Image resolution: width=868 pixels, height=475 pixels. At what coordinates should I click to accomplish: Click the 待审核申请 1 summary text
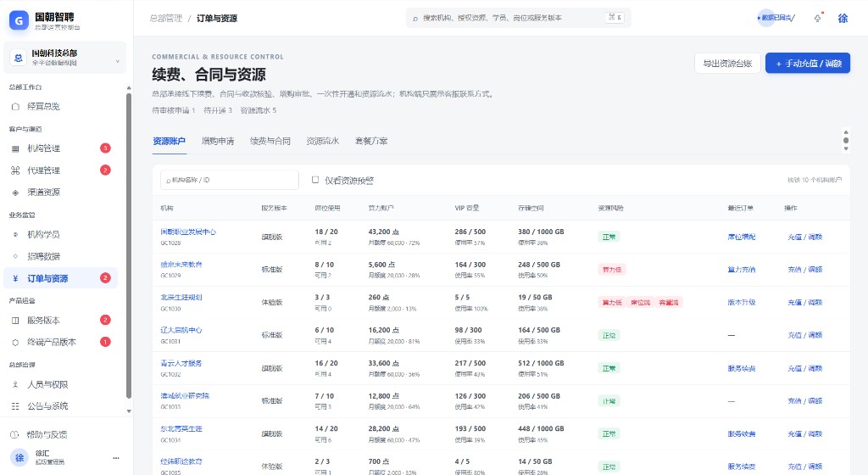pos(174,110)
